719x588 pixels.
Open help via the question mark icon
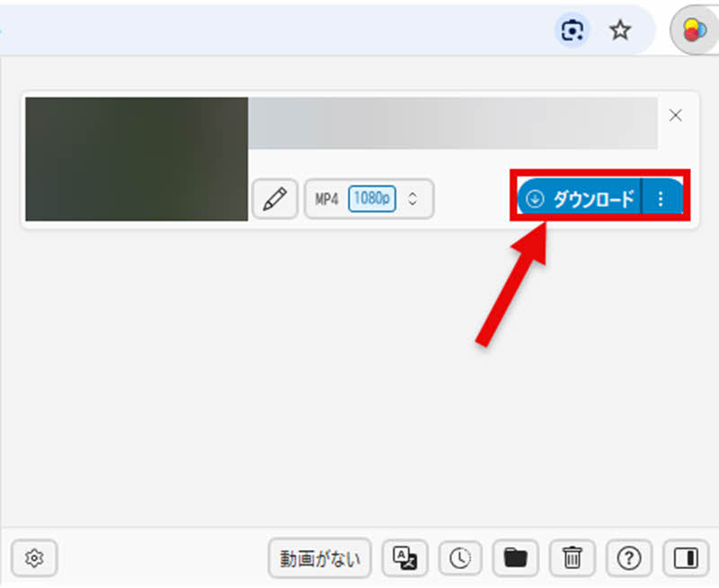(629, 558)
